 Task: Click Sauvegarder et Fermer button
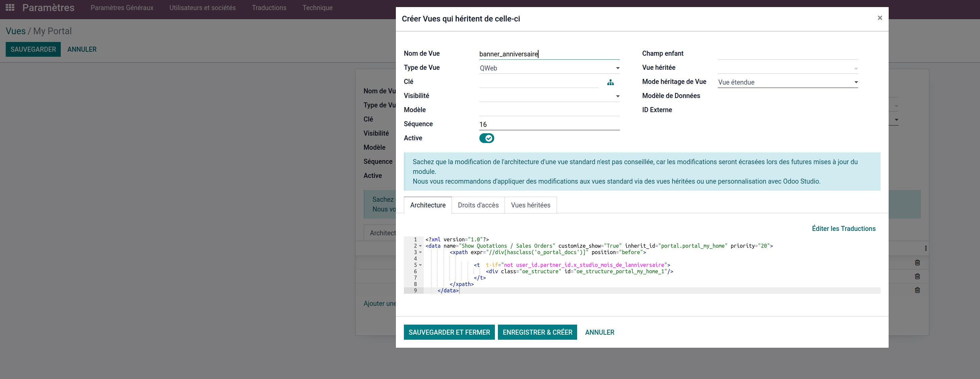click(449, 332)
